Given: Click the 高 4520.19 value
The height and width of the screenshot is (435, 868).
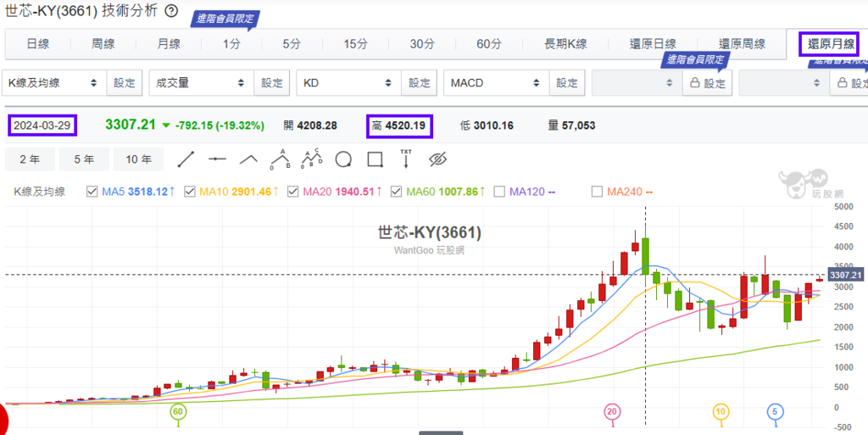Looking at the screenshot, I should coord(399,125).
